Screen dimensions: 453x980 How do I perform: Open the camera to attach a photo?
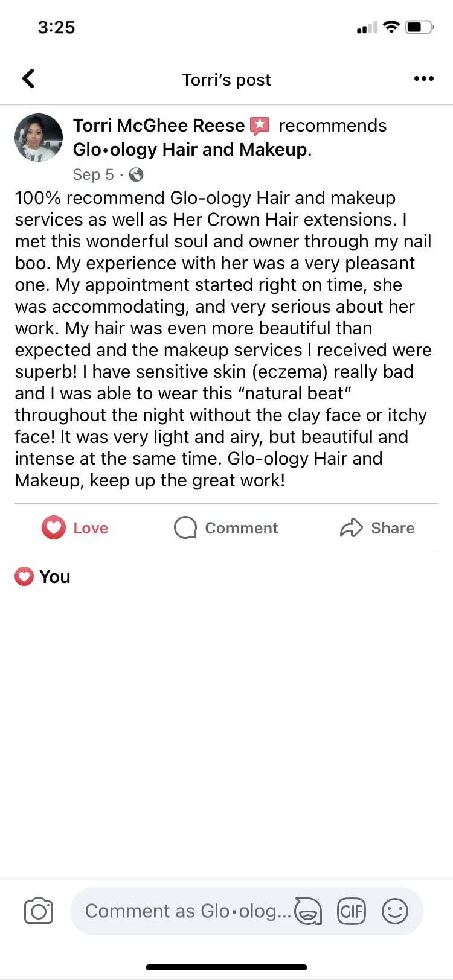coord(39,911)
